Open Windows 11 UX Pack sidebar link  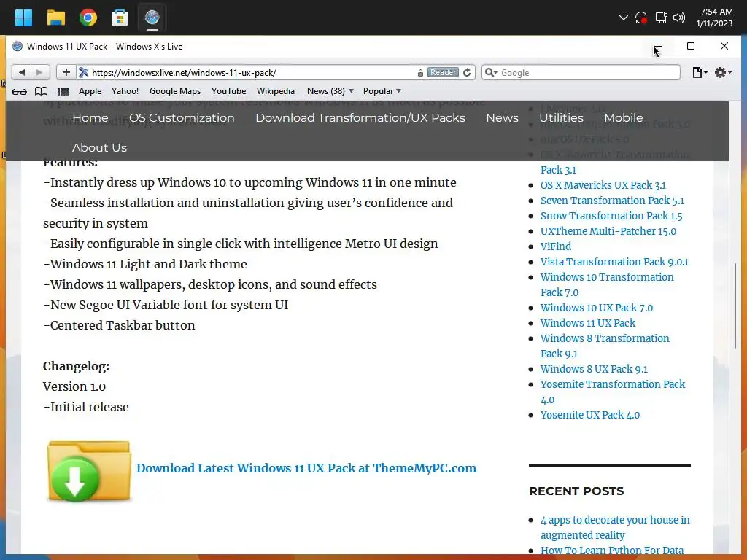(587, 323)
